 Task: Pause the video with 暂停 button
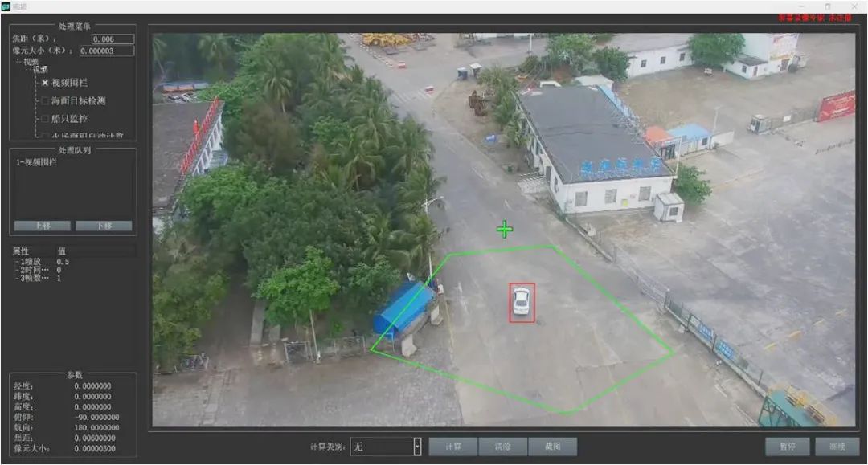point(787,447)
